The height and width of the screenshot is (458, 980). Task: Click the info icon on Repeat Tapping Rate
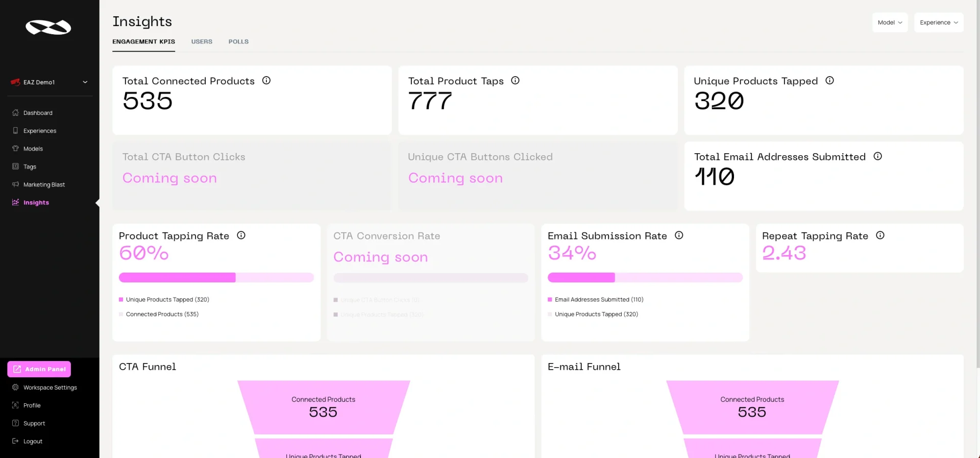(x=880, y=235)
